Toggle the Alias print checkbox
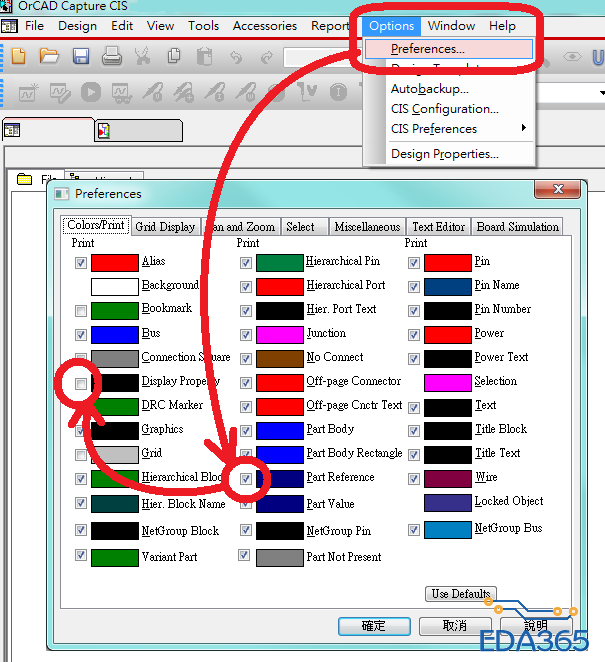 (x=81, y=263)
